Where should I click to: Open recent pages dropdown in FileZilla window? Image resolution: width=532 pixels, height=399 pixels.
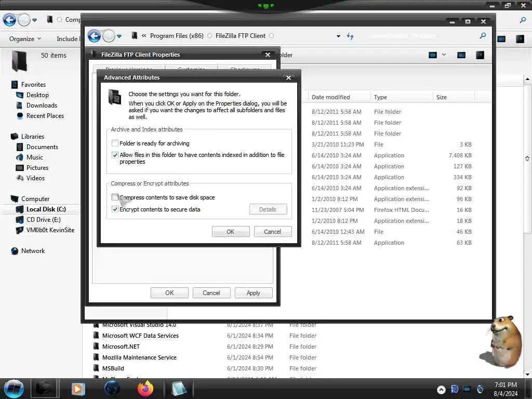coord(119,36)
